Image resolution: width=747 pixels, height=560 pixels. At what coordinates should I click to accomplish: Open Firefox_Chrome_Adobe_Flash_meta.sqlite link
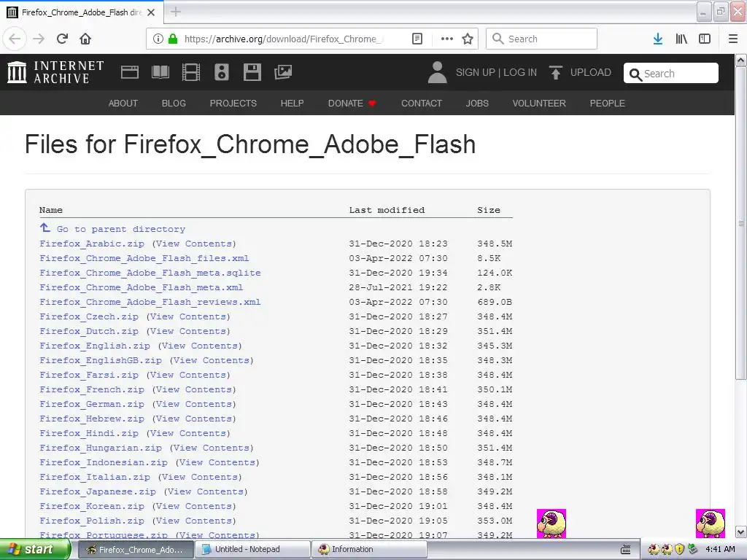[x=150, y=273]
